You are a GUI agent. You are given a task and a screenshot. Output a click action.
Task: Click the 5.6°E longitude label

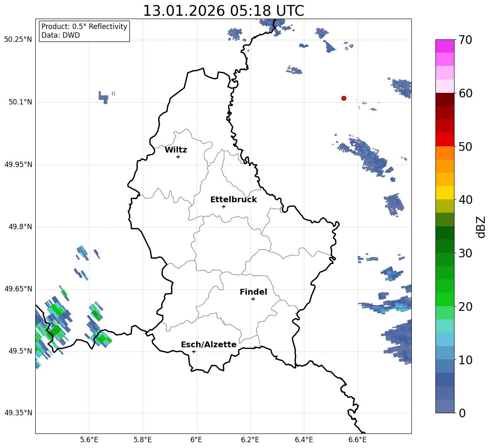(x=89, y=440)
